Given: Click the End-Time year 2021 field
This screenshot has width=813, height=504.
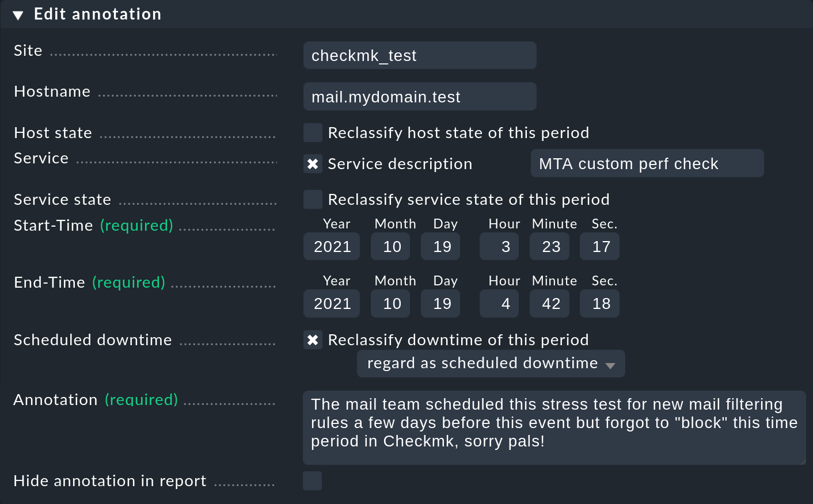Looking at the screenshot, I should (x=331, y=303).
